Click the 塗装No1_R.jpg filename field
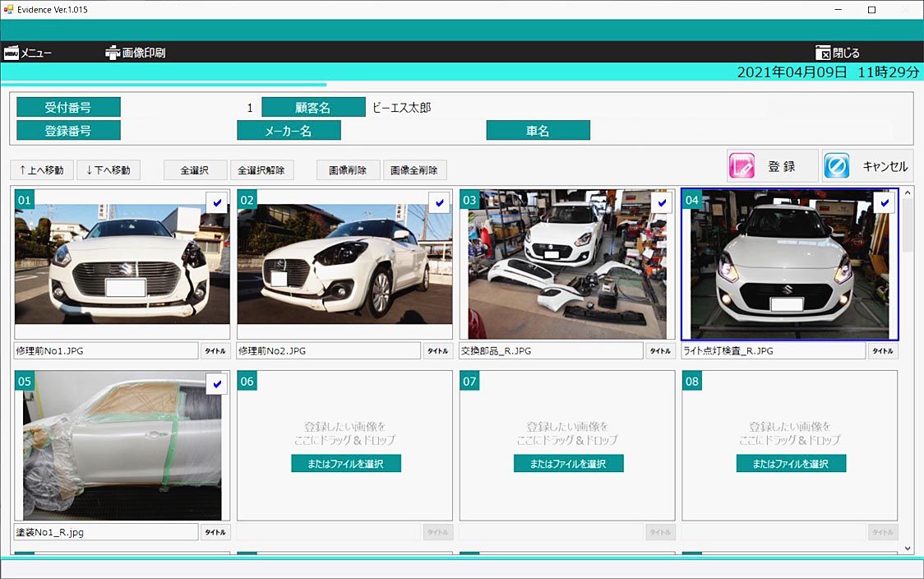924x579 pixels. (106, 532)
